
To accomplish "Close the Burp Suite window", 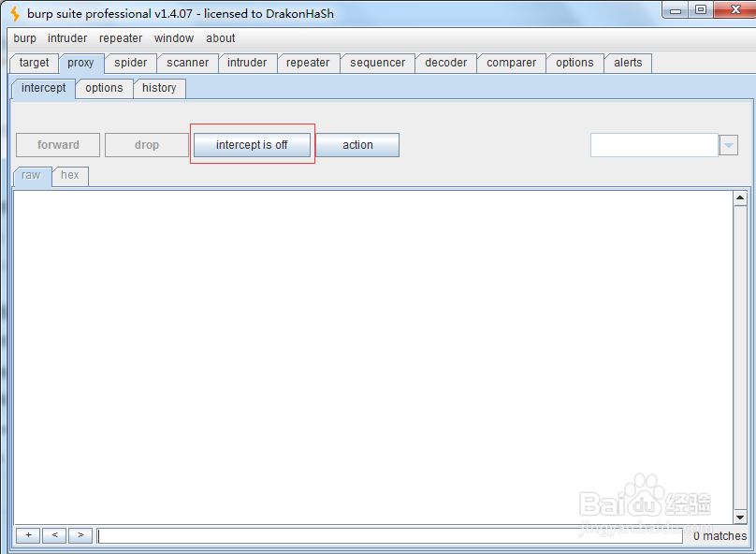I will point(734,10).
